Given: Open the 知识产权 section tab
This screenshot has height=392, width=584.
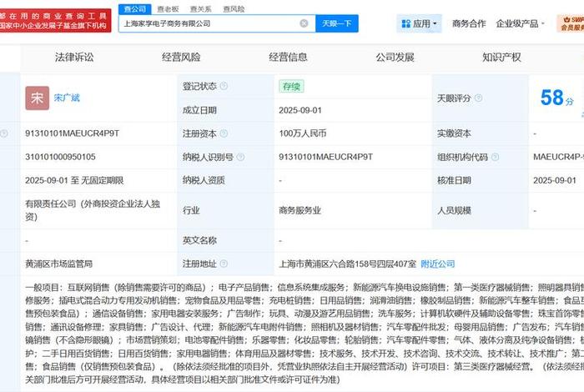Looking at the screenshot, I should 501,57.
